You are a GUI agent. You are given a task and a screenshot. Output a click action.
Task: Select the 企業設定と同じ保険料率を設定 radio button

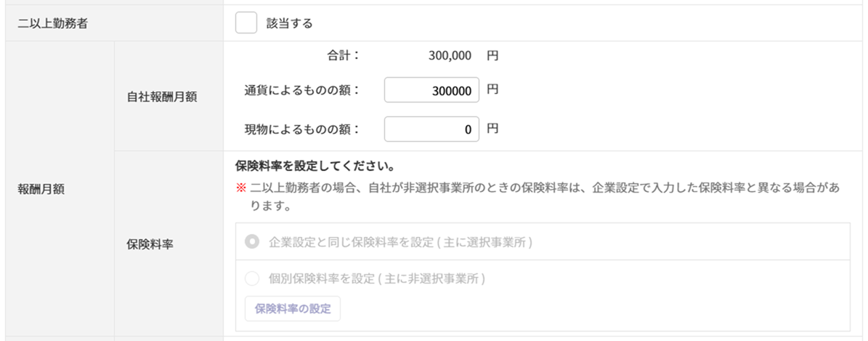click(252, 241)
